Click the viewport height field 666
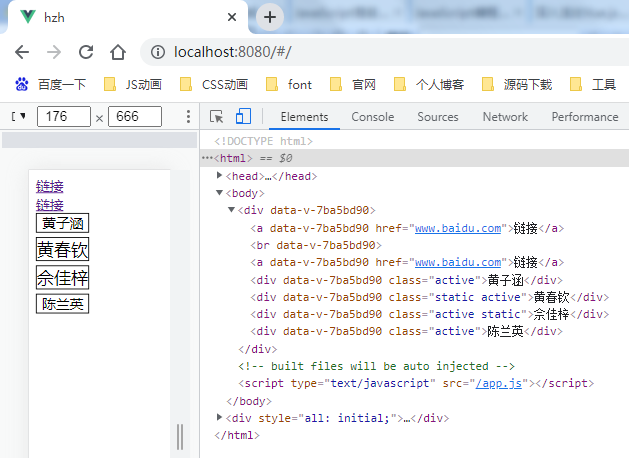The height and width of the screenshot is (458, 629). [x=135, y=116]
